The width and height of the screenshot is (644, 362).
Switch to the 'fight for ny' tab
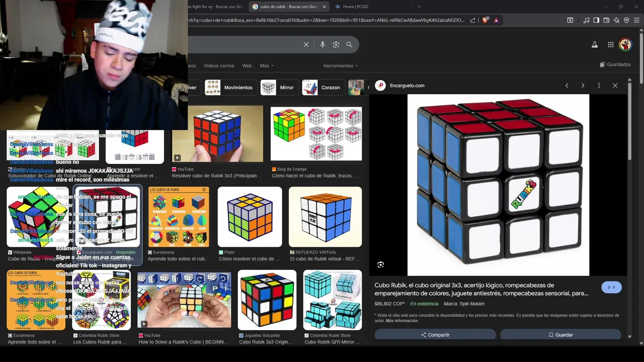tap(217, 7)
